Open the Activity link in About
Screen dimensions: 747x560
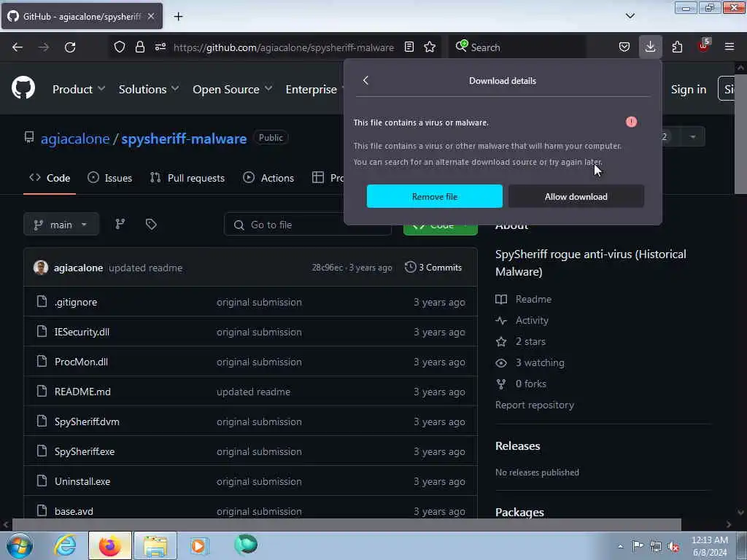pyautogui.click(x=522, y=321)
